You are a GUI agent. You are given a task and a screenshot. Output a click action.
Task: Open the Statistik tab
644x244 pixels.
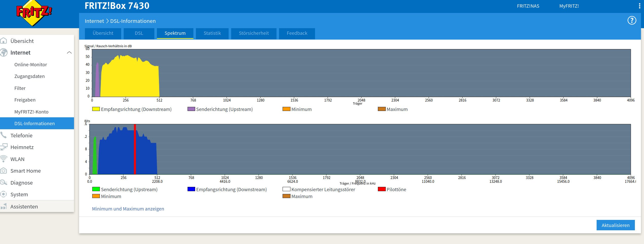point(212,33)
